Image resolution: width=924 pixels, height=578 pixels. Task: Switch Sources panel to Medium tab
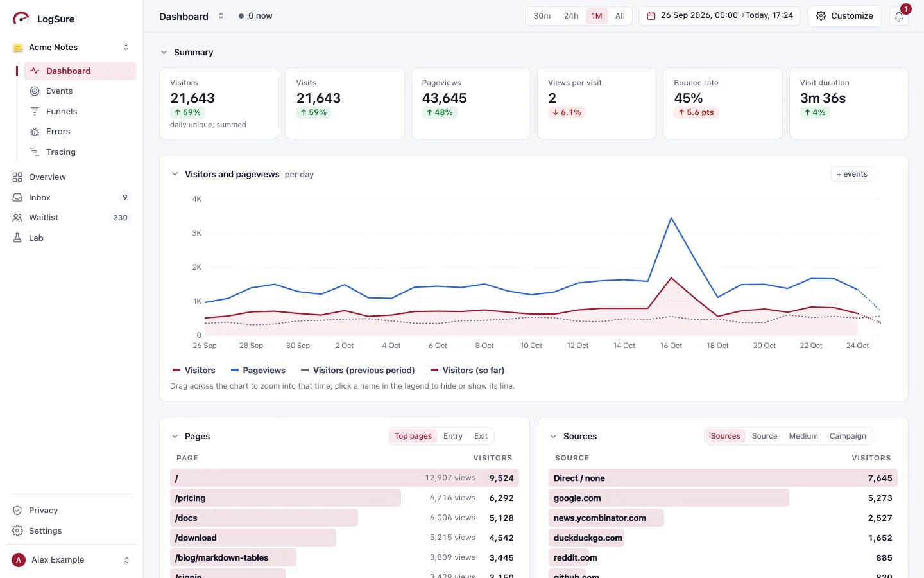[803, 436]
